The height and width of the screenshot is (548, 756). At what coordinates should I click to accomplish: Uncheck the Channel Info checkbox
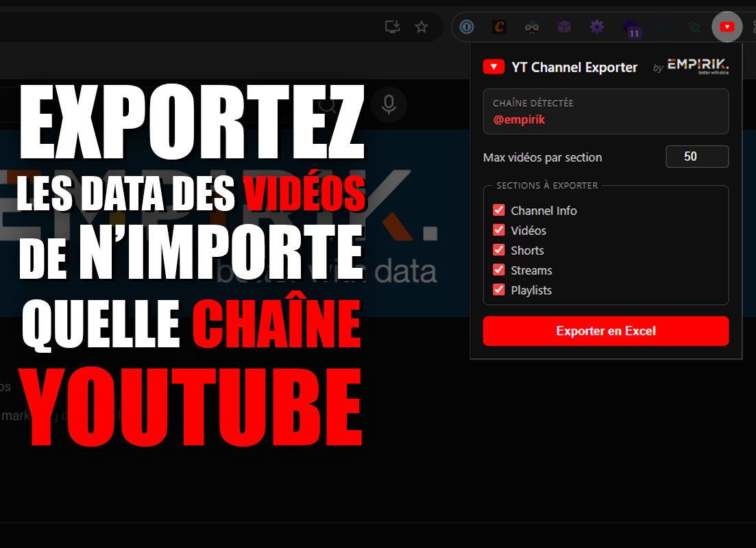499,210
